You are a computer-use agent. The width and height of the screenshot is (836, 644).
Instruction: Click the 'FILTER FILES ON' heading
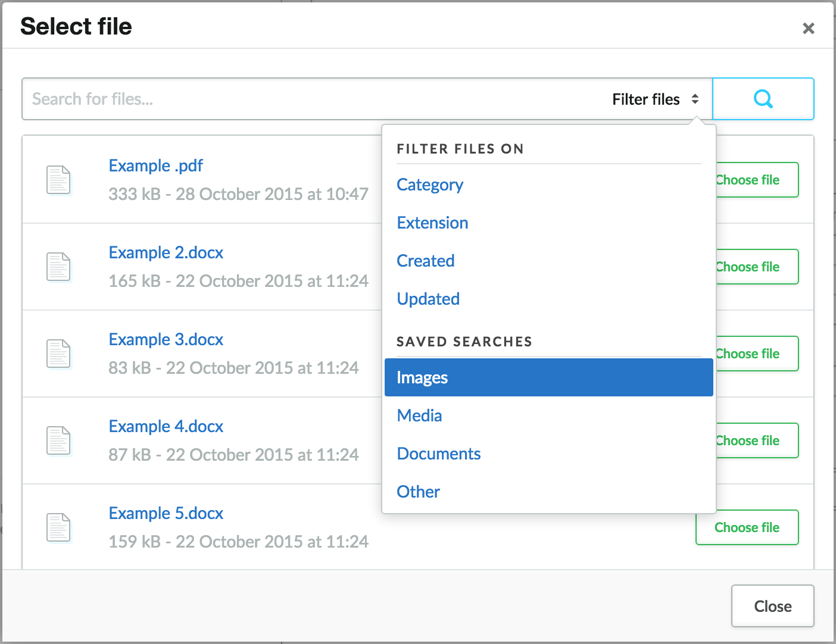click(460, 149)
